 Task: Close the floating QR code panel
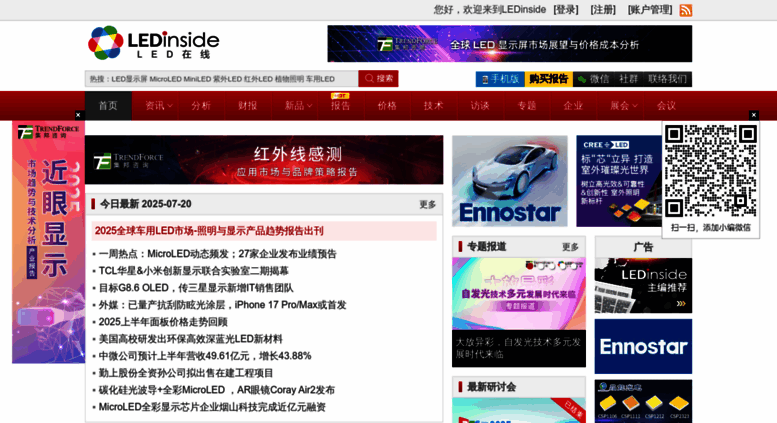click(754, 115)
